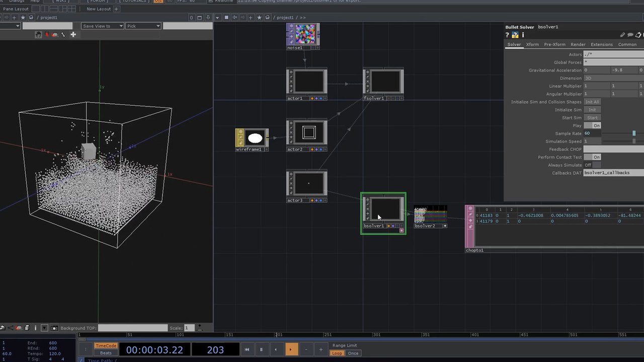Set range limit to Once
Viewport: 644px width, 362px height.
pos(353,353)
